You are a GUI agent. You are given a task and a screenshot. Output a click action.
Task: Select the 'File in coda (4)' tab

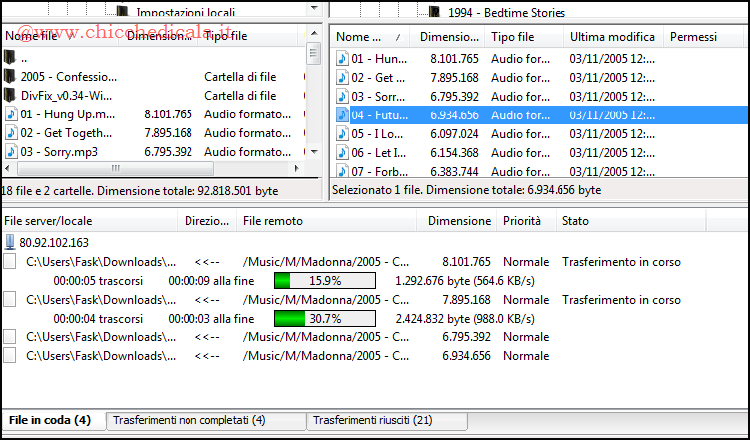(x=50, y=421)
